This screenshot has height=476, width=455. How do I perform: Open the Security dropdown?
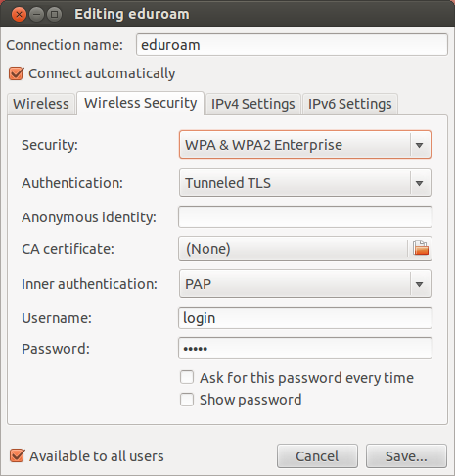[305, 145]
